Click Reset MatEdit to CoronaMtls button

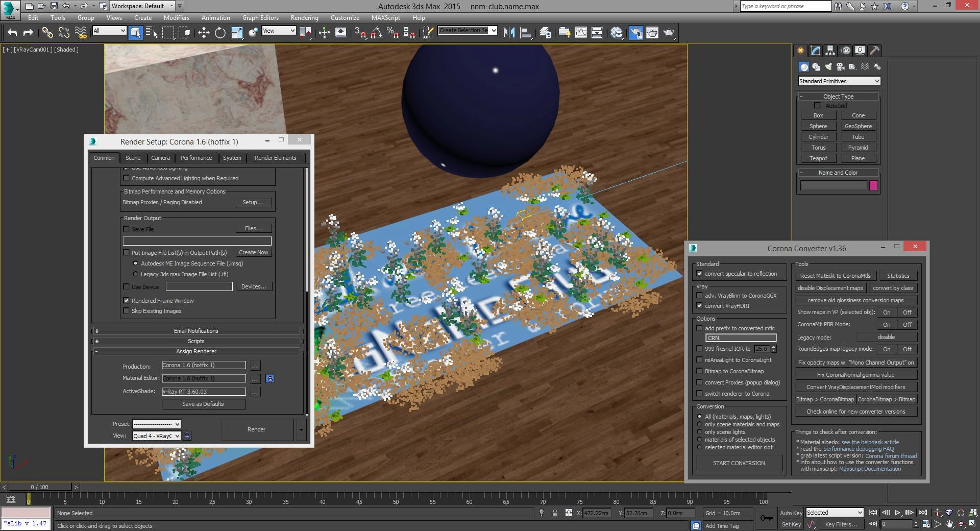(835, 276)
